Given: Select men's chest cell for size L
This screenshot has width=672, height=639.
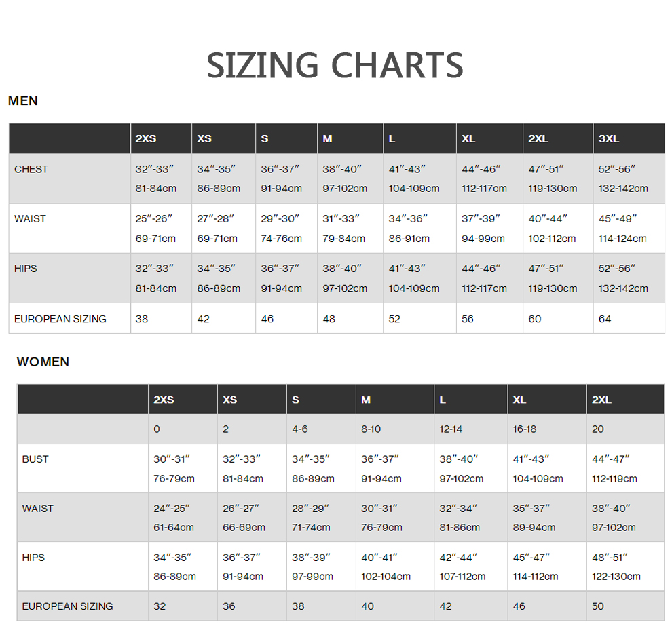Looking at the screenshot, I should pyautogui.click(x=414, y=179).
